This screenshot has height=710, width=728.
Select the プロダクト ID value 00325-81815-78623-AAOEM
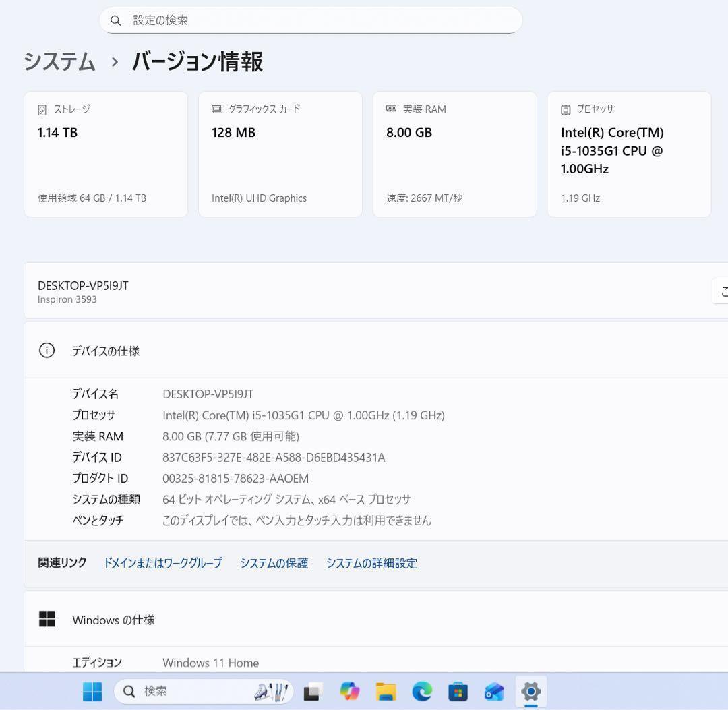(235, 478)
